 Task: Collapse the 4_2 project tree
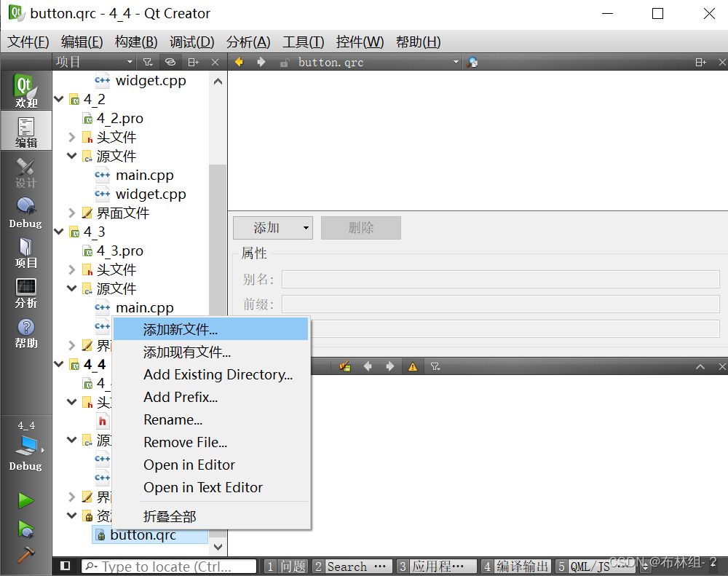[59, 99]
